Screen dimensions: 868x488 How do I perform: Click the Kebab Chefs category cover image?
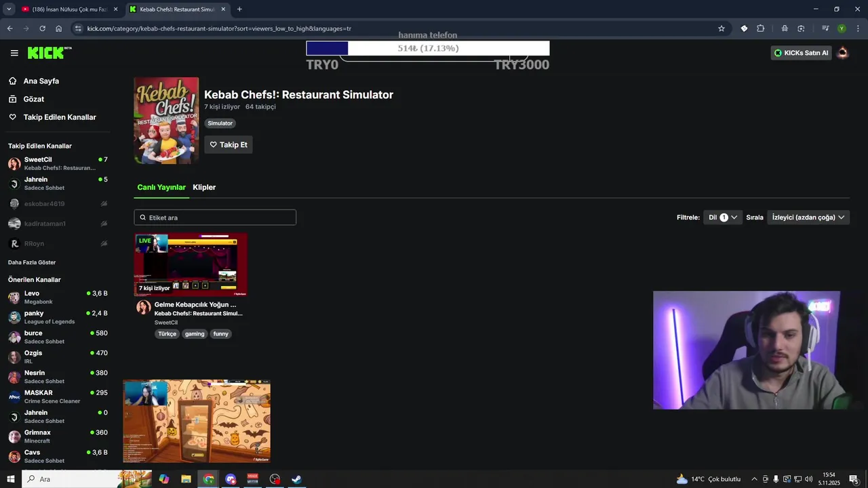pyautogui.click(x=166, y=121)
